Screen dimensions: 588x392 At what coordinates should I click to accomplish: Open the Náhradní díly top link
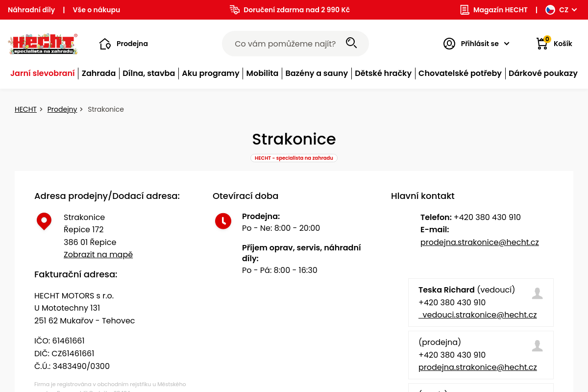31,10
